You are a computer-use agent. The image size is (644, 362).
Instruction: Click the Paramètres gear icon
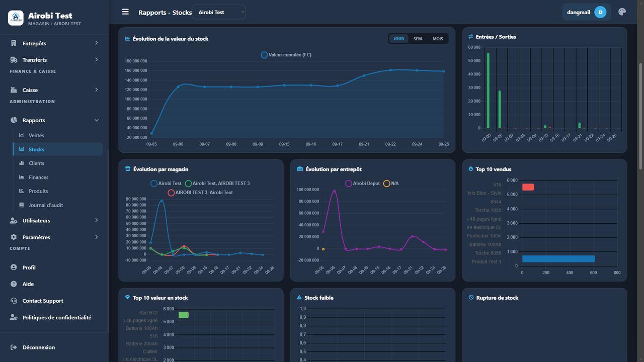coord(14,237)
